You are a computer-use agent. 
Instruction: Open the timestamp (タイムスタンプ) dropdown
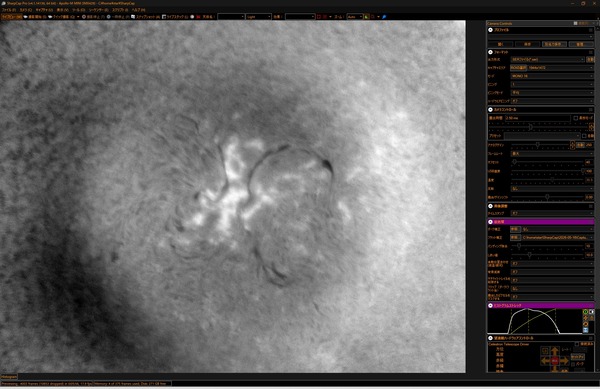click(552, 213)
